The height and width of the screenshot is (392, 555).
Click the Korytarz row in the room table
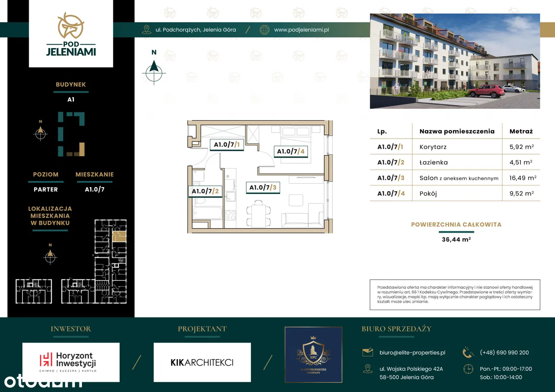point(455,147)
